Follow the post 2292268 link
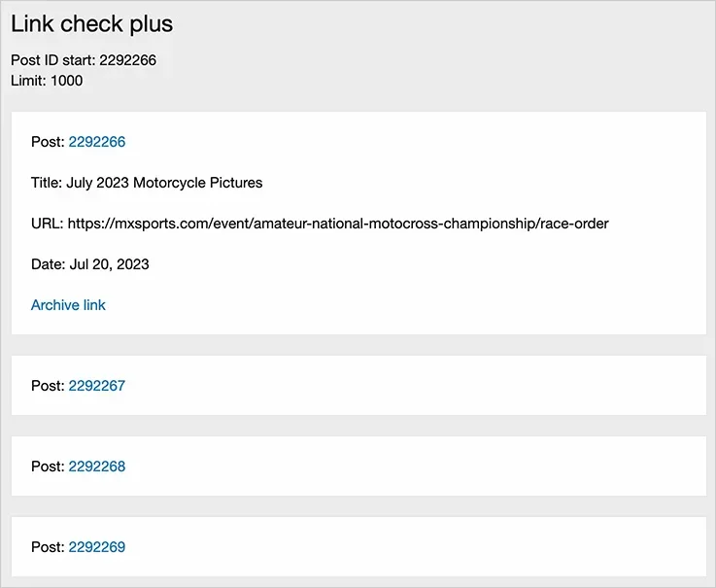 97,467
